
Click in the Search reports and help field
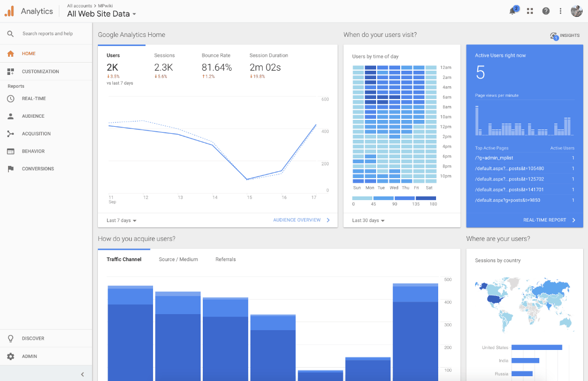[48, 34]
